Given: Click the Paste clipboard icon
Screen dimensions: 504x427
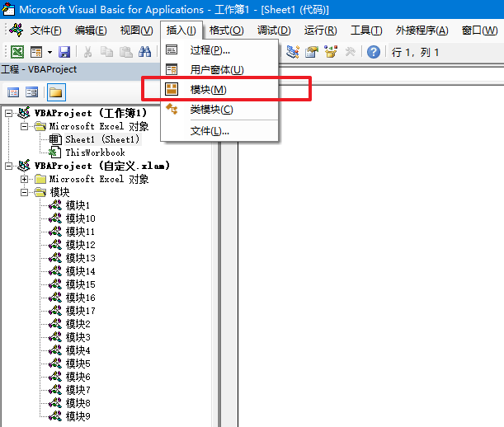Looking at the screenshot, I should pyautogui.click(x=125, y=52).
